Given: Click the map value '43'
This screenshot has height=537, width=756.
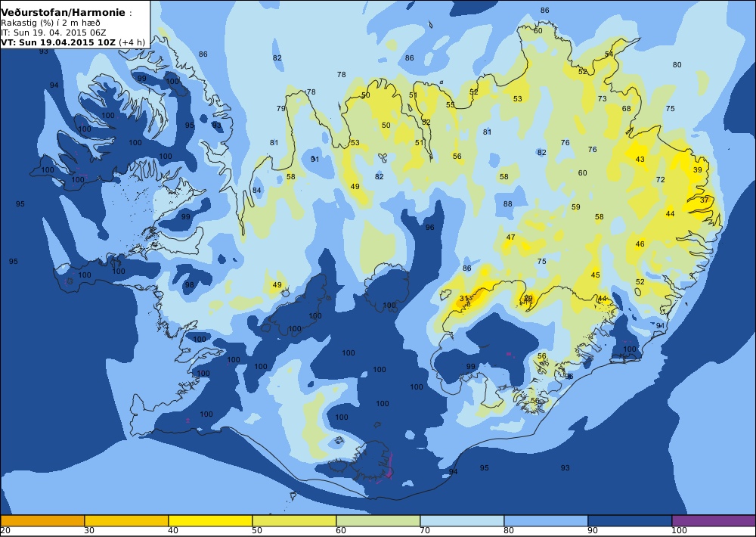Looking at the screenshot, I should click(x=640, y=160).
